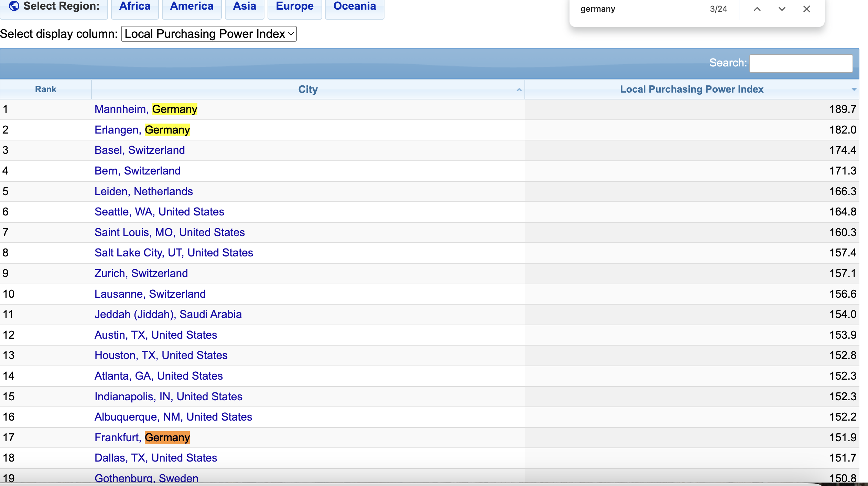Sort table by Rank column header
This screenshot has height=486, width=868.
[45, 89]
